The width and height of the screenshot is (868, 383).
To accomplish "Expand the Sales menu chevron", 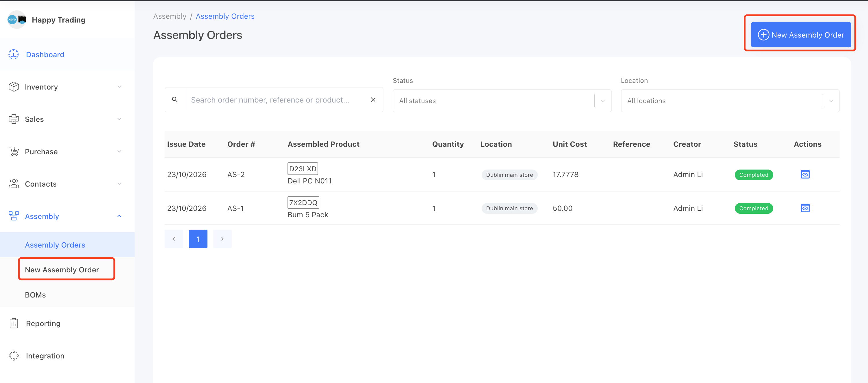I will point(119,119).
